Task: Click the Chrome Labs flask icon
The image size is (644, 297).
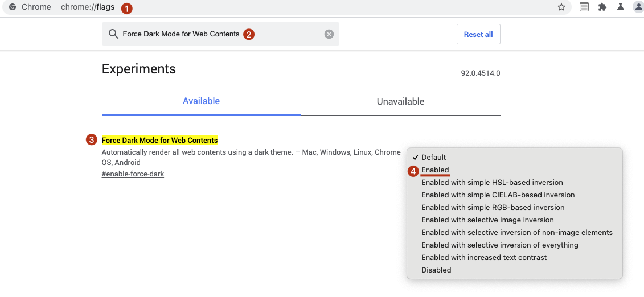Action: coord(621,7)
